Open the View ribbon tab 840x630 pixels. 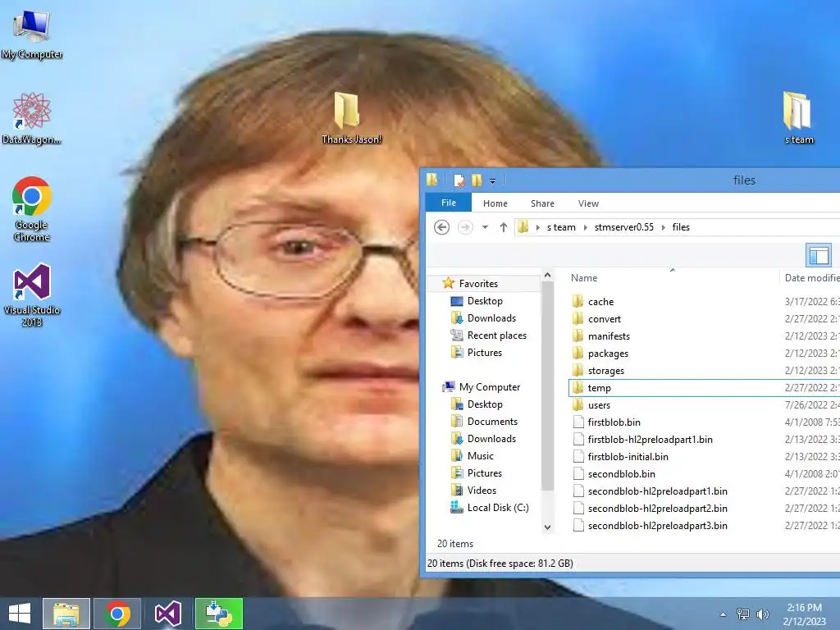[x=588, y=203]
